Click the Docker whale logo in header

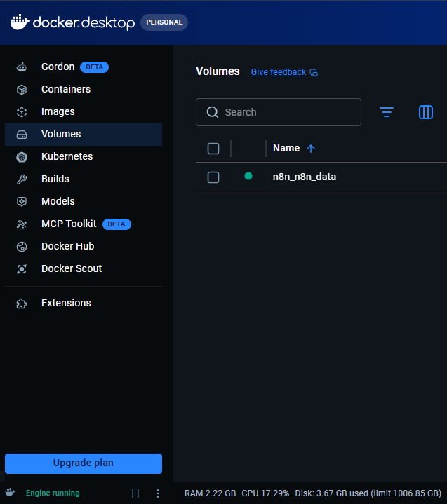click(20, 22)
